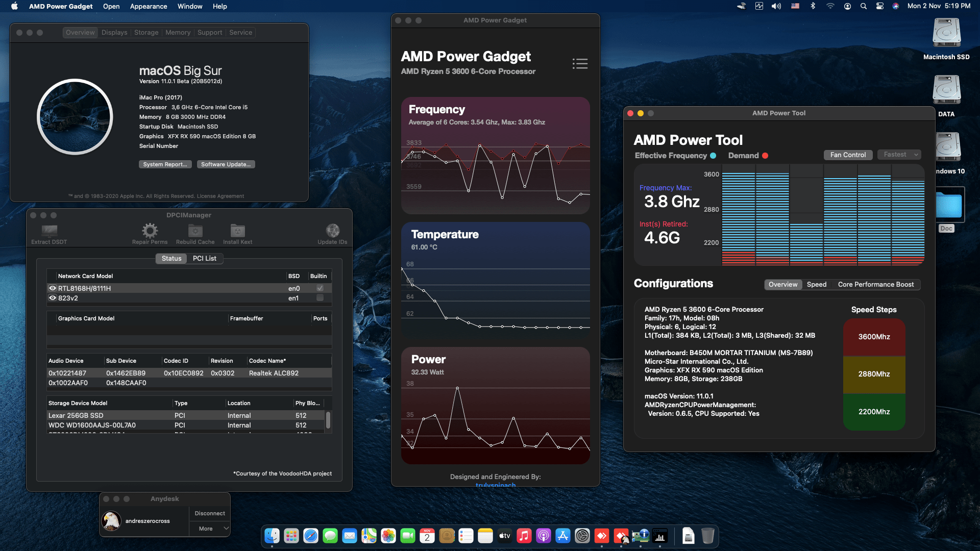Open the Fastest preset dropdown
The height and width of the screenshot is (551, 980).
pos(899,154)
